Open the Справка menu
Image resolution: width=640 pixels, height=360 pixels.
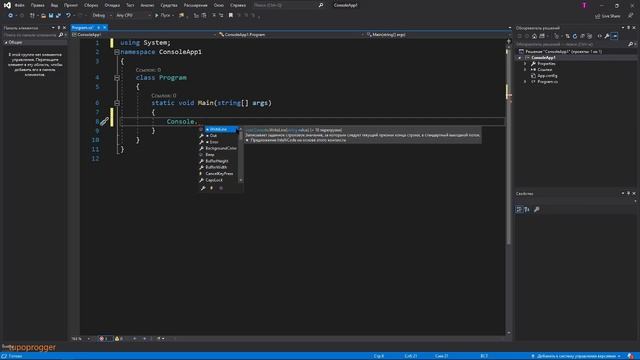pos(238,5)
